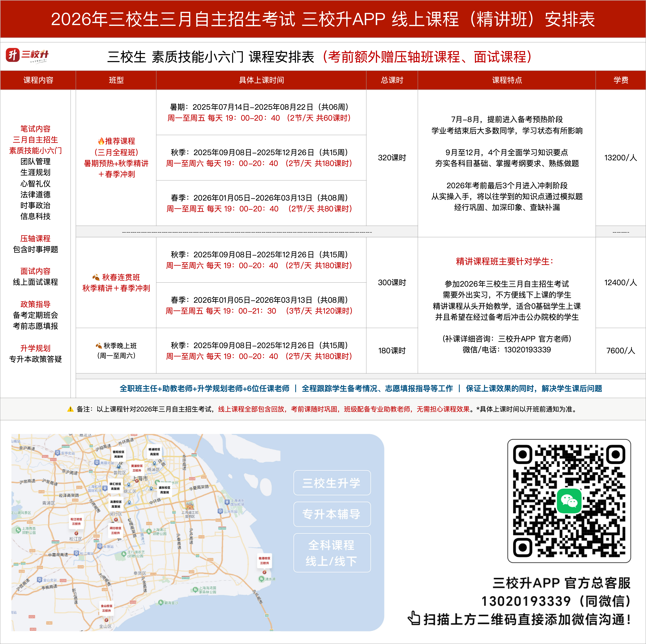Screen dimensions: 646x644
Task: Click the 微信/电话：13020193339 line in table
Action: [x=507, y=350]
